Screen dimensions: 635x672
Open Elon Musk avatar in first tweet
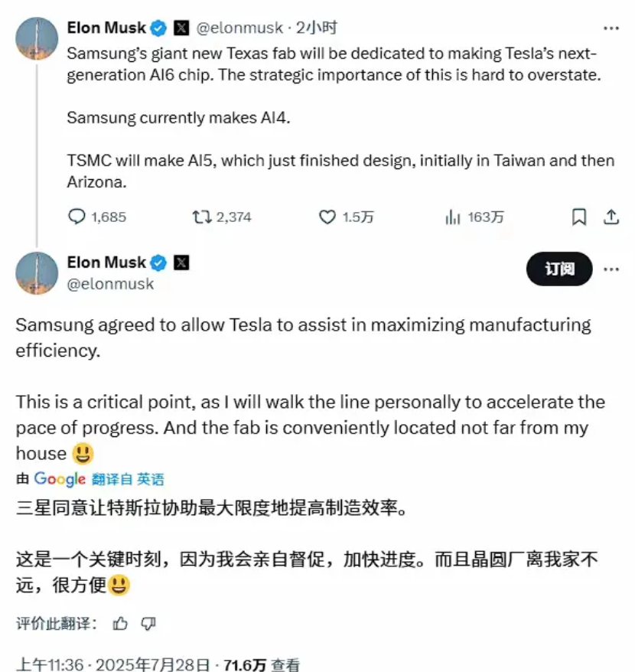[37, 38]
